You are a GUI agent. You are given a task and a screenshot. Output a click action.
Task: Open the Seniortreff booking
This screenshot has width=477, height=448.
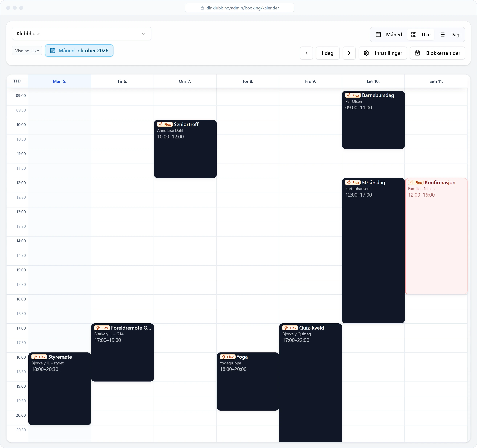tap(185, 149)
